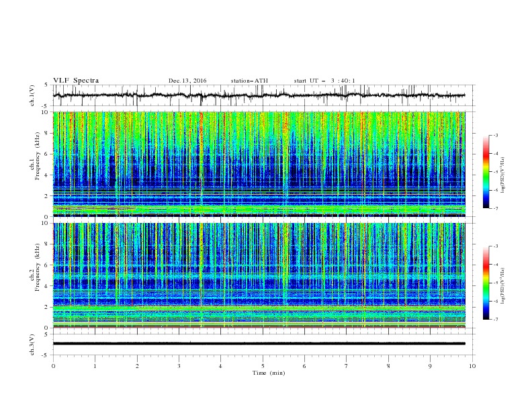532x411 pixels.
Task: Click the "7" tick on the time axis
Action: [x=347, y=366]
